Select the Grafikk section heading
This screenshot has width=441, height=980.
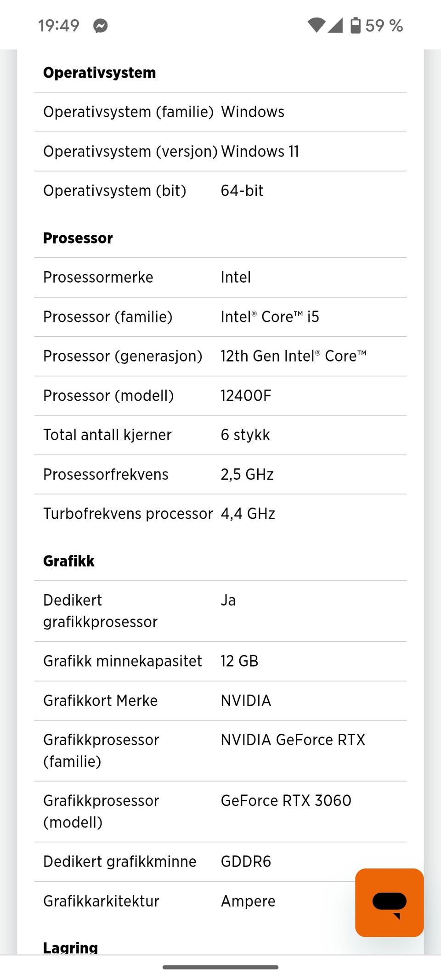click(68, 561)
